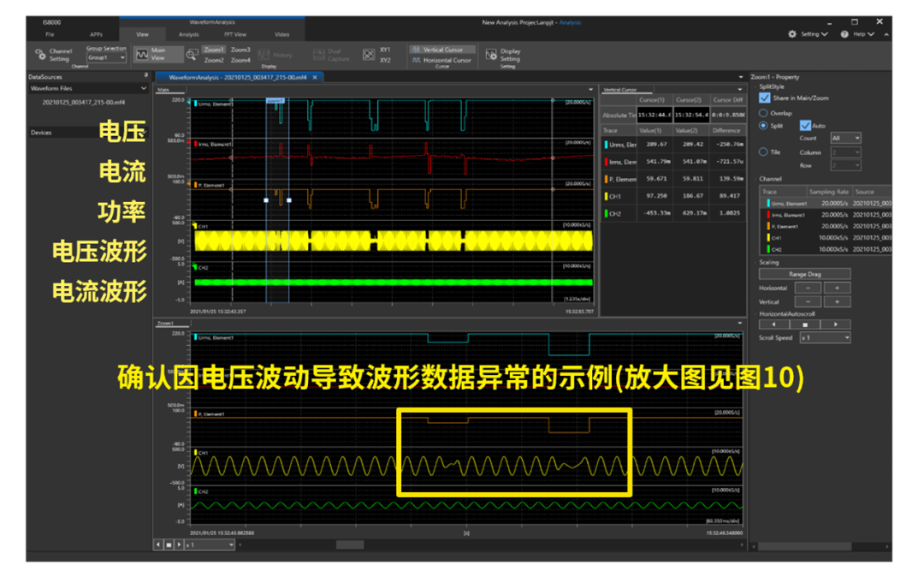Viewport: 924px width, 577px height.
Task: Open the Main pane menu arrow
Action: pos(590,90)
